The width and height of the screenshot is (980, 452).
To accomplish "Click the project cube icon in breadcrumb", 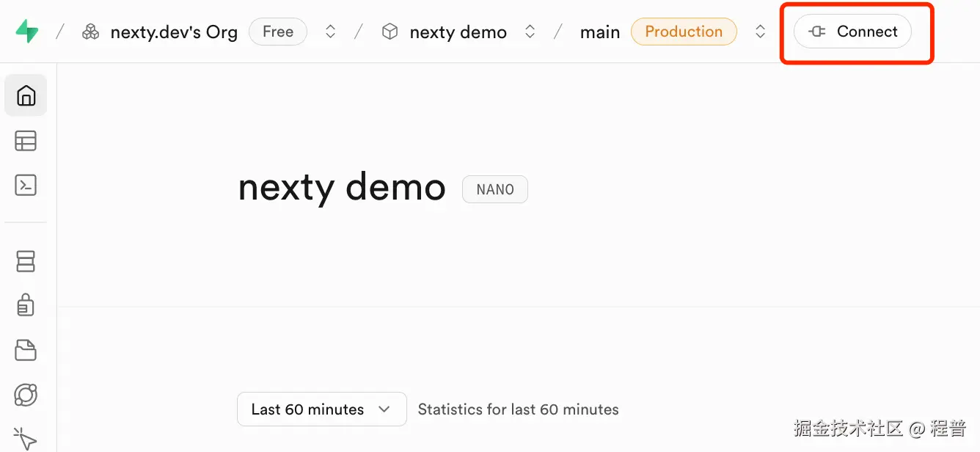I will pyautogui.click(x=390, y=32).
